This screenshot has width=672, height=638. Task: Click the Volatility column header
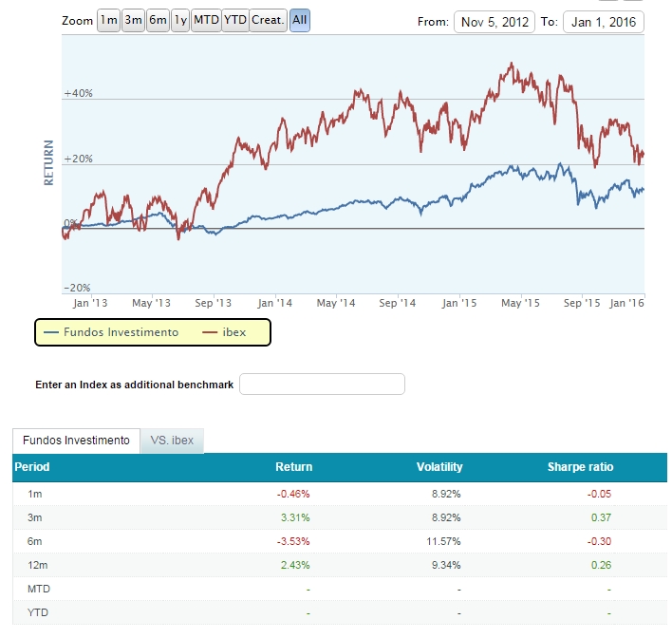(x=439, y=467)
